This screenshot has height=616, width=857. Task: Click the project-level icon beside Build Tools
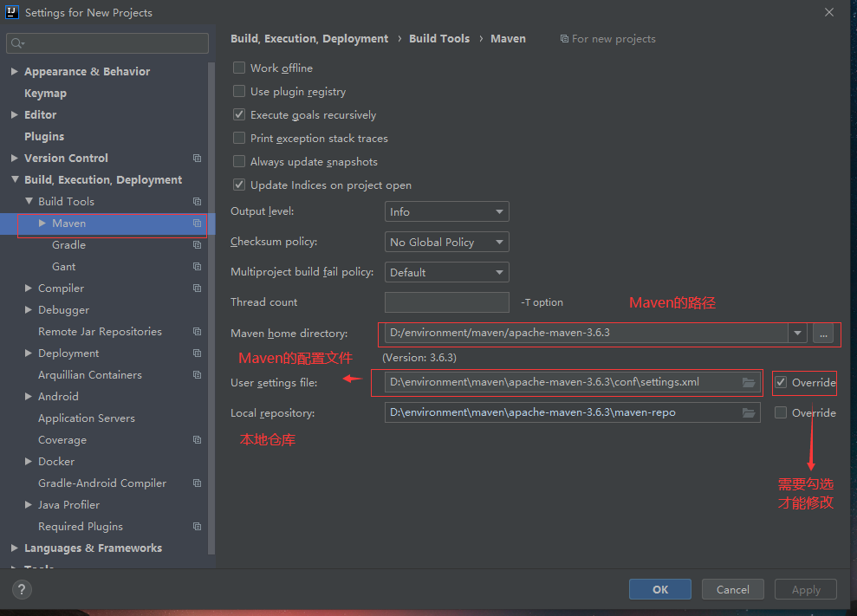click(198, 202)
